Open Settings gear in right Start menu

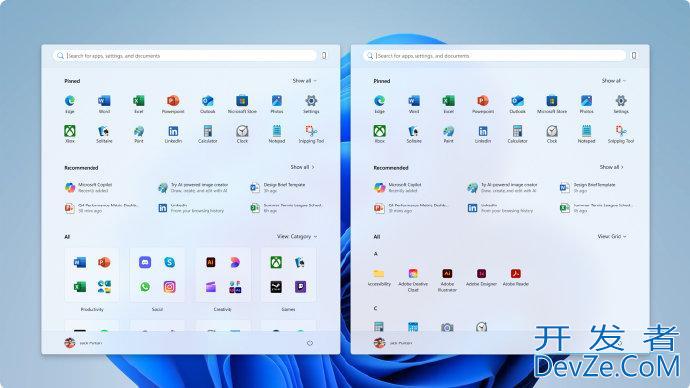(621, 104)
